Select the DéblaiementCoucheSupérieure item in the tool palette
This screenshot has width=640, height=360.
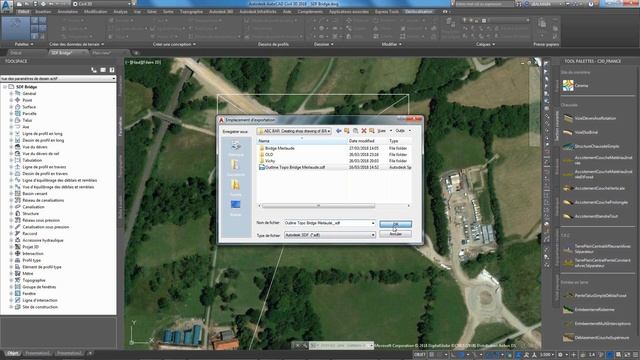click(596, 338)
